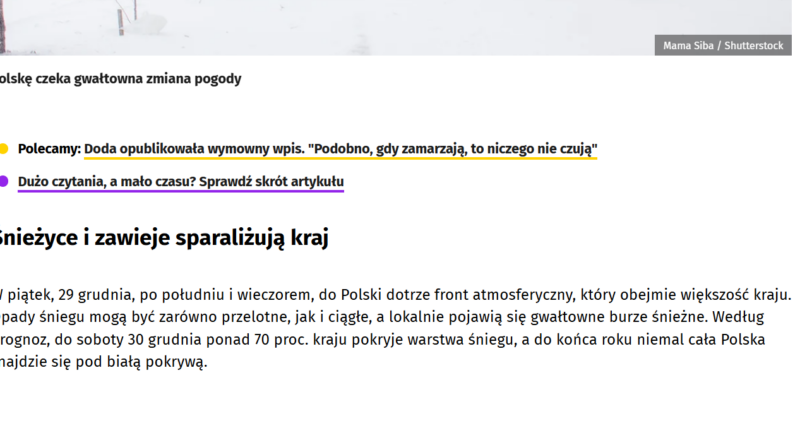Click the words front atmosferyczny in the article
The image size is (800, 445).
click(437, 295)
